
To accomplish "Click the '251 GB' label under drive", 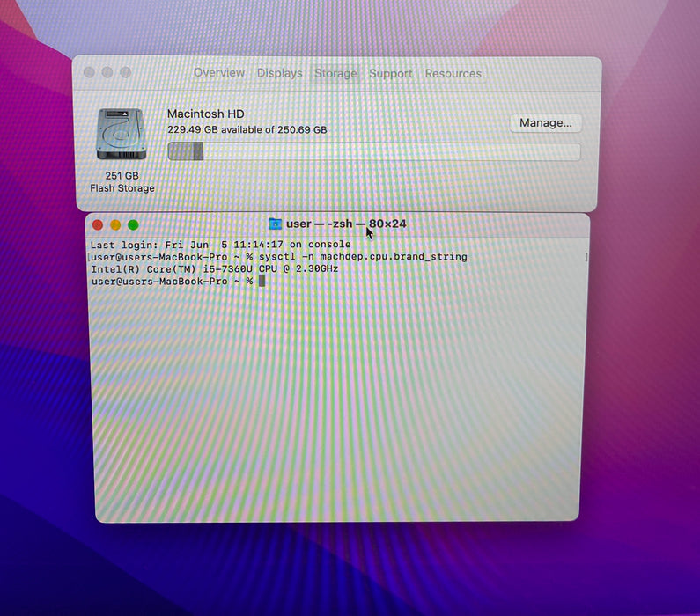I will click(122, 175).
